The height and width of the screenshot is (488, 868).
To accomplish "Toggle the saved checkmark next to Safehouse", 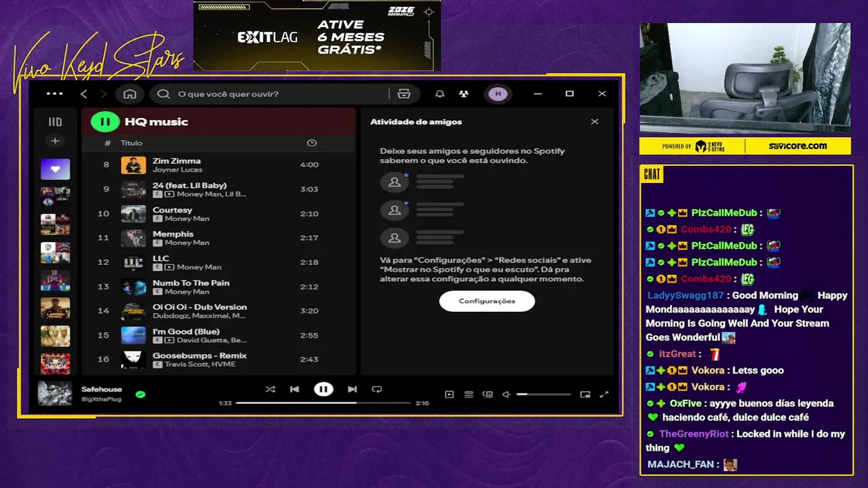I will click(140, 394).
